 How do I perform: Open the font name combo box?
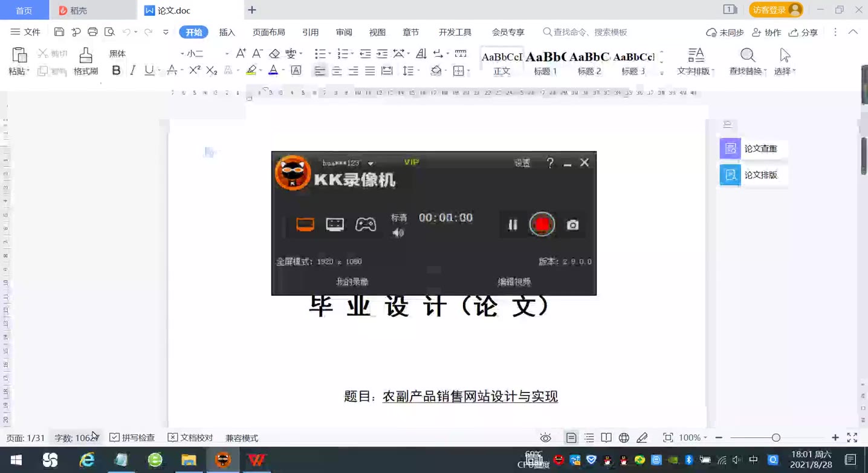click(x=146, y=54)
